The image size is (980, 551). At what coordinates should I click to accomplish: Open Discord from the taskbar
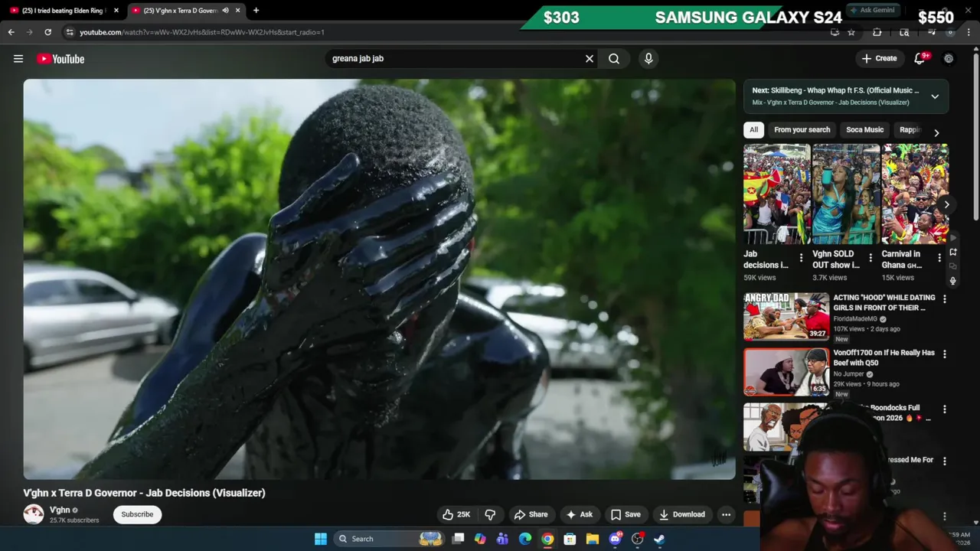pyautogui.click(x=615, y=539)
